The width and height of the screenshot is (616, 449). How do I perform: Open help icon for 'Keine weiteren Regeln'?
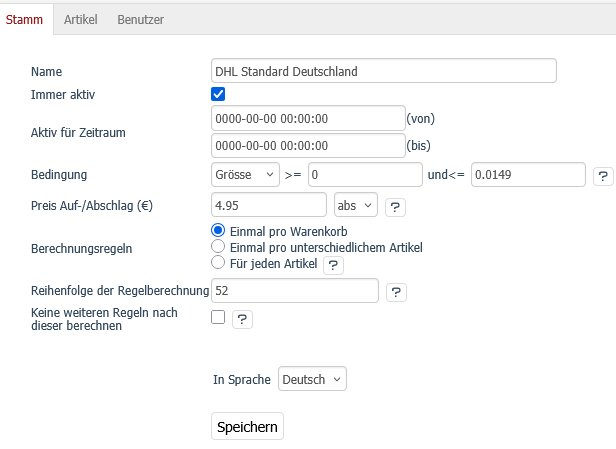pyautogui.click(x=242, y=319)
